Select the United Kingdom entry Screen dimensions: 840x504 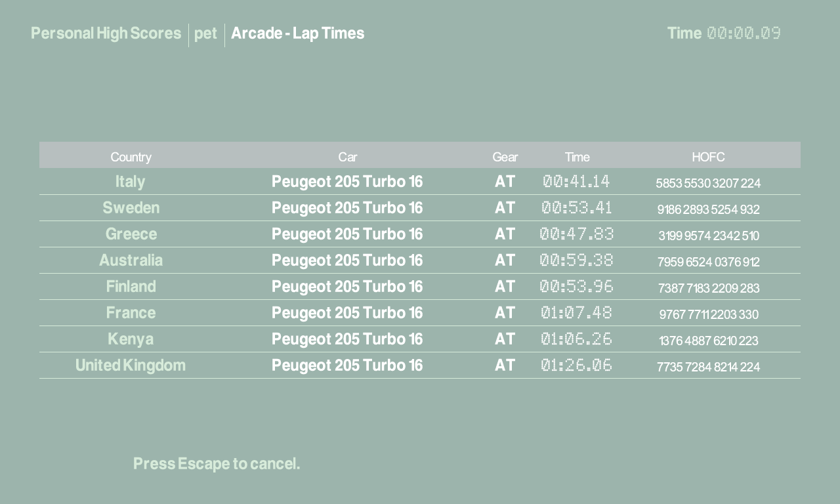[x=131, y=366]
